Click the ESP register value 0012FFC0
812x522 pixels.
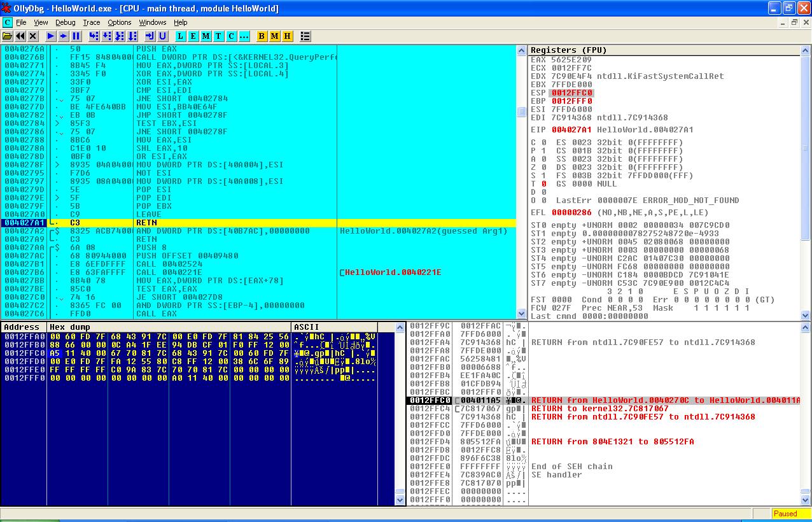(572, 93)
